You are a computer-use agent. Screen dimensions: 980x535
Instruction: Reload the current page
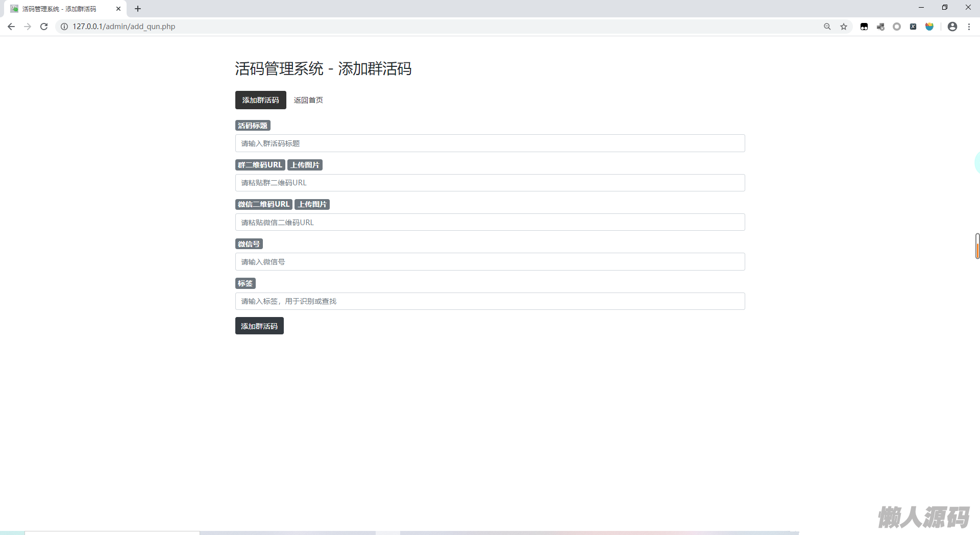(x=44, y=27)
